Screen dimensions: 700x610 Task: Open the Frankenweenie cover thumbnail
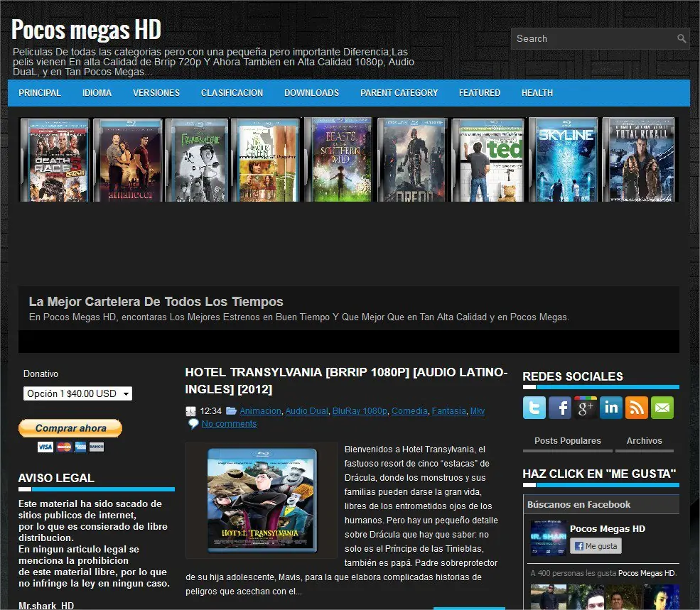(x=198, y=160)
